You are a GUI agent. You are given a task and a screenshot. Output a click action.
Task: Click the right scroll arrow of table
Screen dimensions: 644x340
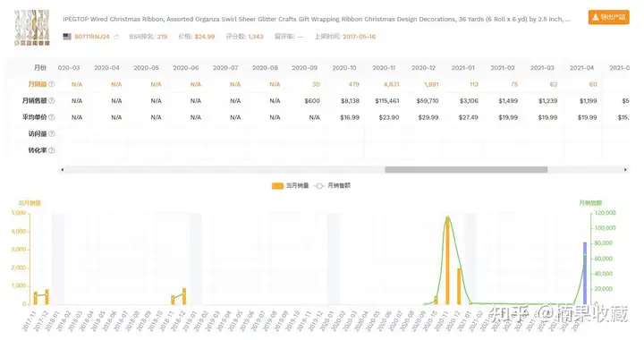tap(625, 170)
